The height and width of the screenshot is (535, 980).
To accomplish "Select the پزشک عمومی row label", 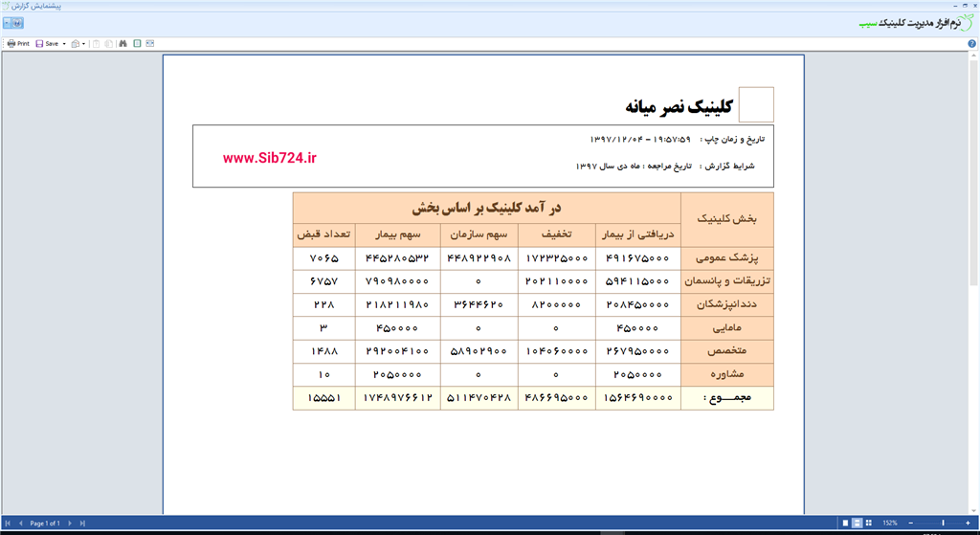I will tap(727, 257).
